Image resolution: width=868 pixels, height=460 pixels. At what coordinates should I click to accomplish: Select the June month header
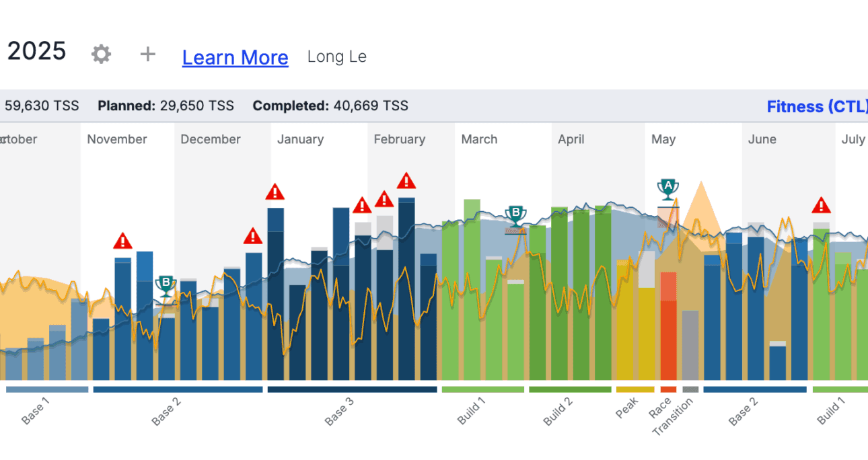coord(762,139)
